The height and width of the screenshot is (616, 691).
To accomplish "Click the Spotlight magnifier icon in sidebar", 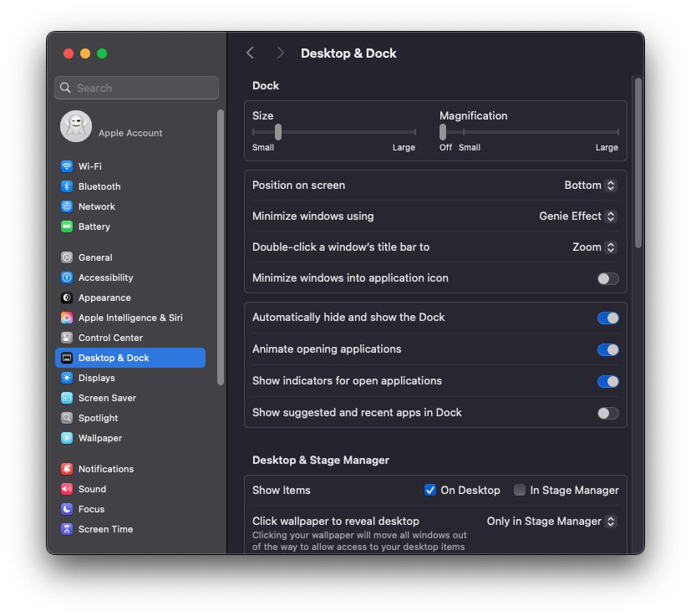I will [67, 418].
